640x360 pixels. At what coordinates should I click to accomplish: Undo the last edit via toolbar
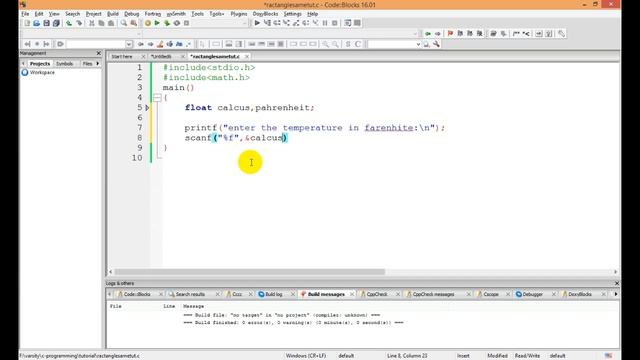pos(69,23)
